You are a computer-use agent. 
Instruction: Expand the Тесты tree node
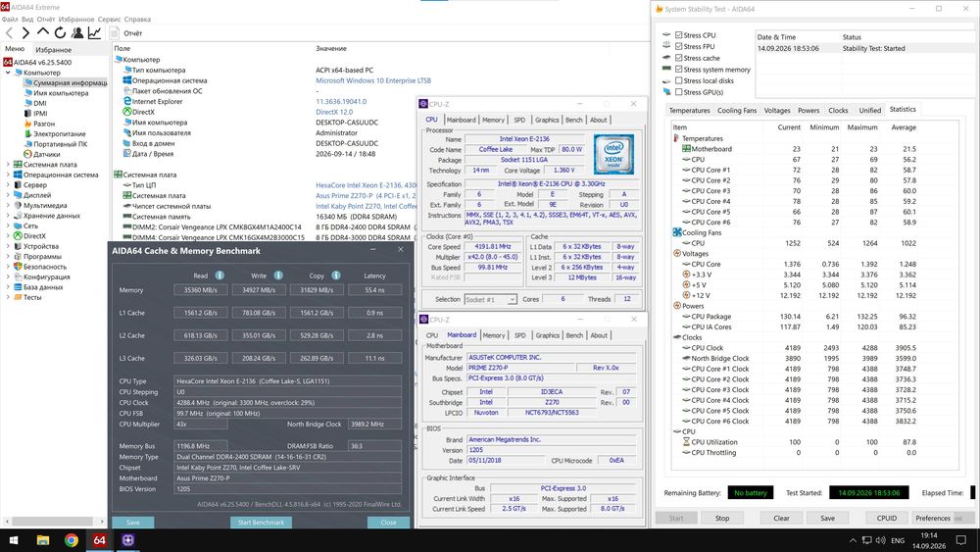[8, 297]
